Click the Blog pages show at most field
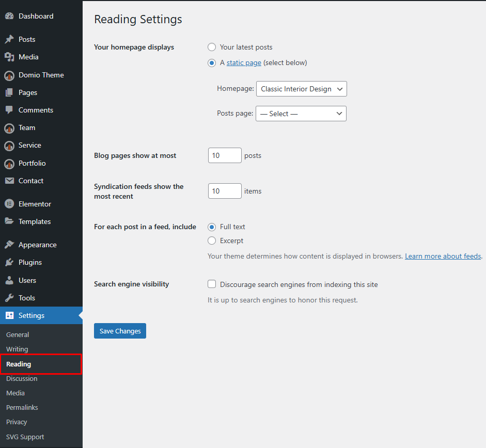The image size is (486, 448). tap(224, 155)
